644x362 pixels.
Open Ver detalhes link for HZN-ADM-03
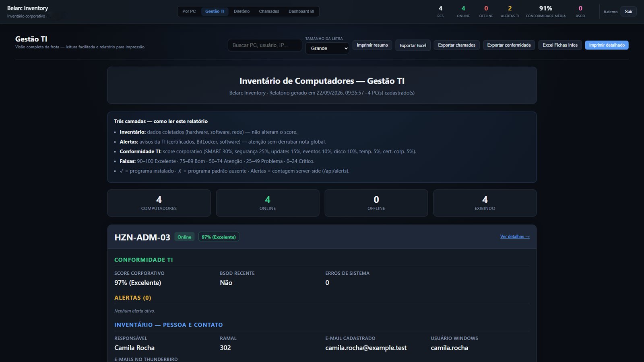coord(515,237)
